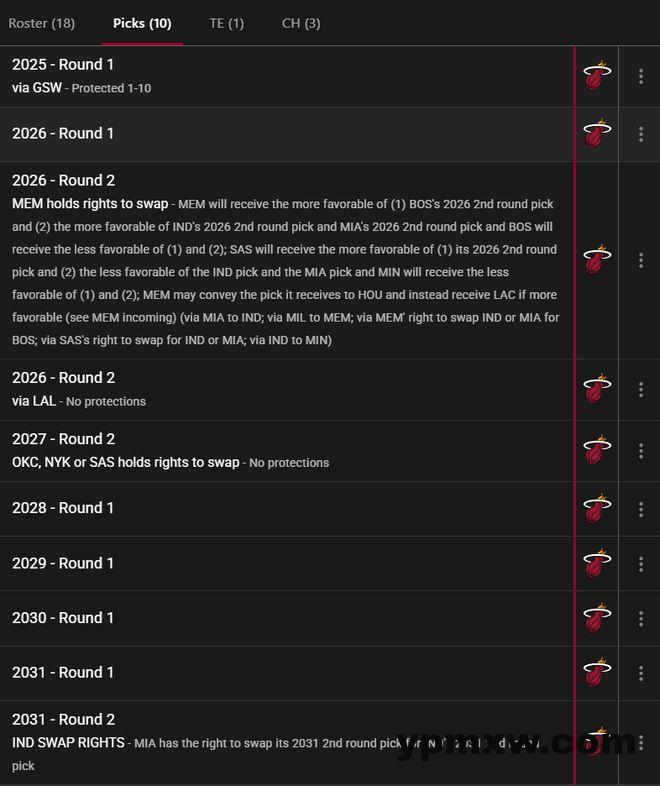Open options menu for 2028 Round 1 pick
The width and height of the screenshot is (660, 786).
pyautogui.click(x=640, y=509)
